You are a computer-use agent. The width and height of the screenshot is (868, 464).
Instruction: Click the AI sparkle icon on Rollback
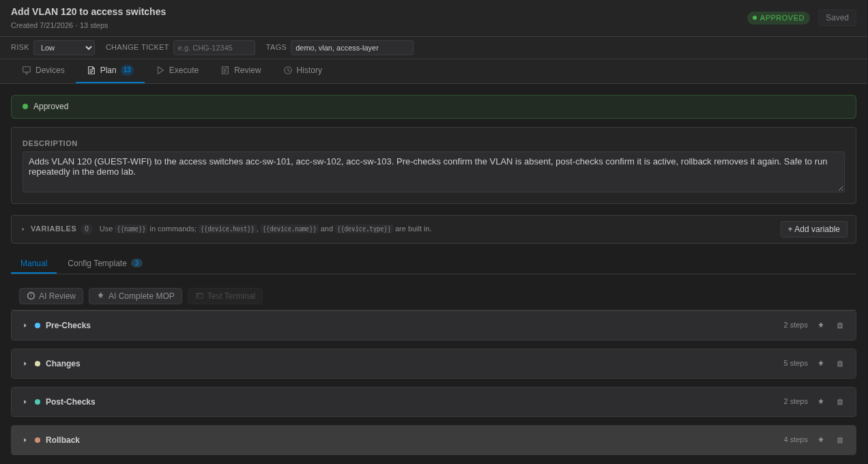pos(821,440)
